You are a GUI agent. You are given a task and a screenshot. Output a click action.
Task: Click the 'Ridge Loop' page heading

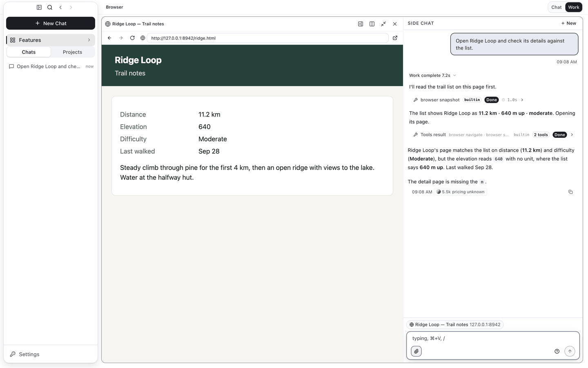click(138, 60)
